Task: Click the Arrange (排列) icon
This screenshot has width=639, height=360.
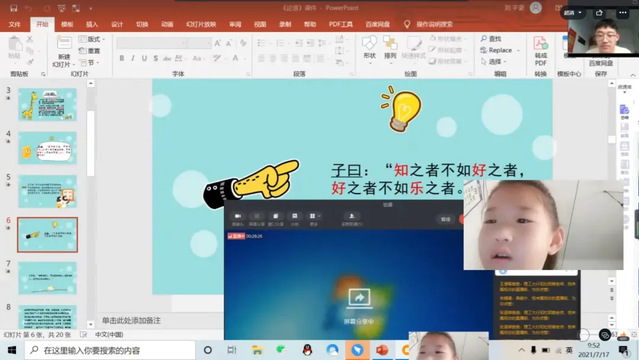Action: [390, 47]
